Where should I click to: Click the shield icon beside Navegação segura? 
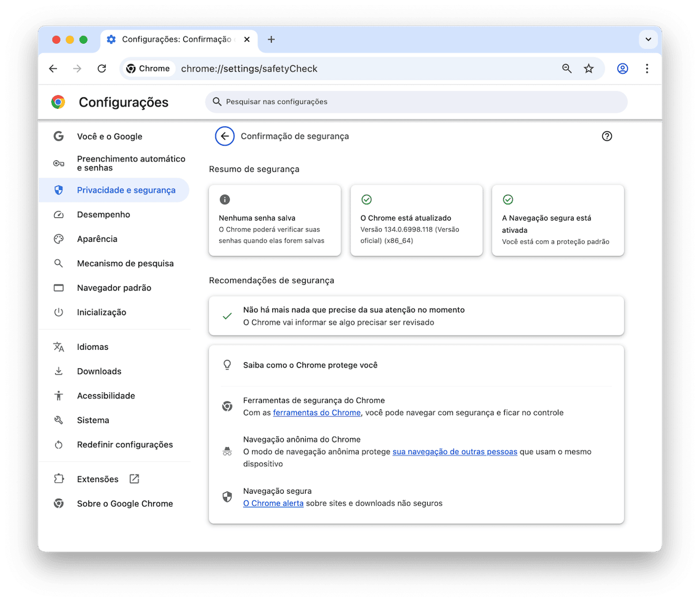coord(227,497)
